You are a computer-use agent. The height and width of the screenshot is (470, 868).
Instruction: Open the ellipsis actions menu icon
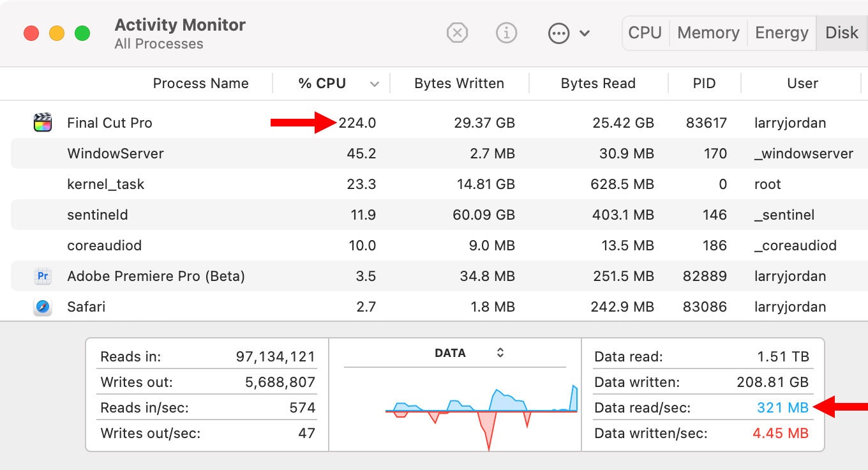(558, 33)
